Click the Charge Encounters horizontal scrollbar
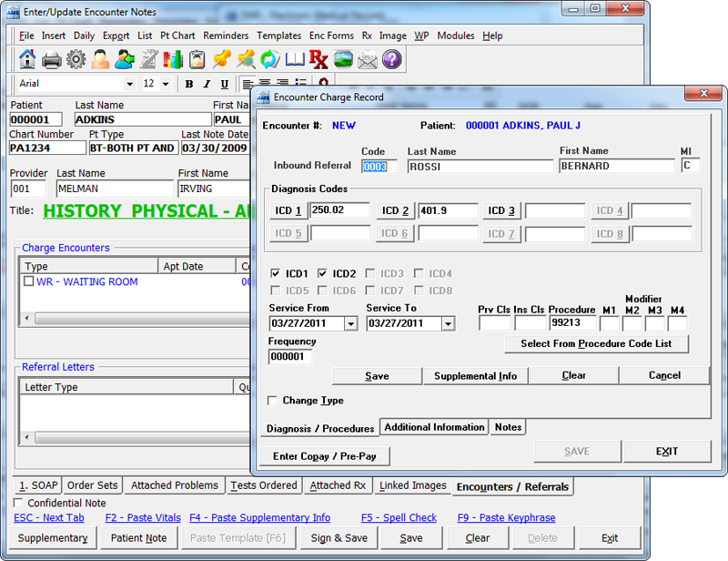Viewport: 728px width, 561px height. (x=136, y=319)
